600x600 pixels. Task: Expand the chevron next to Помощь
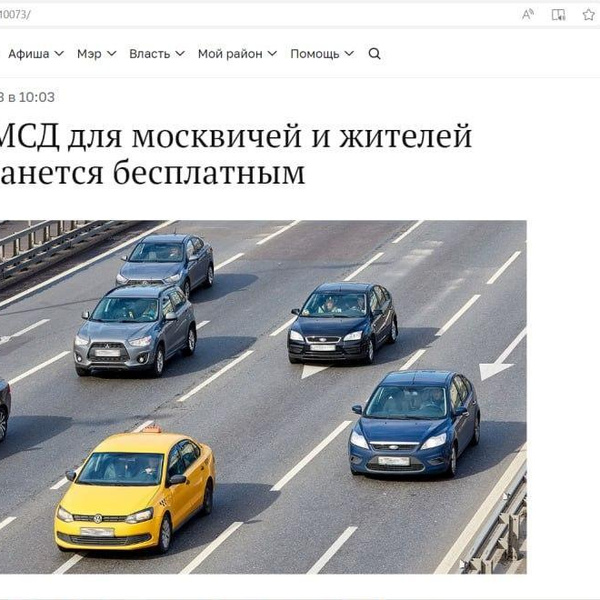coord(349,54)
